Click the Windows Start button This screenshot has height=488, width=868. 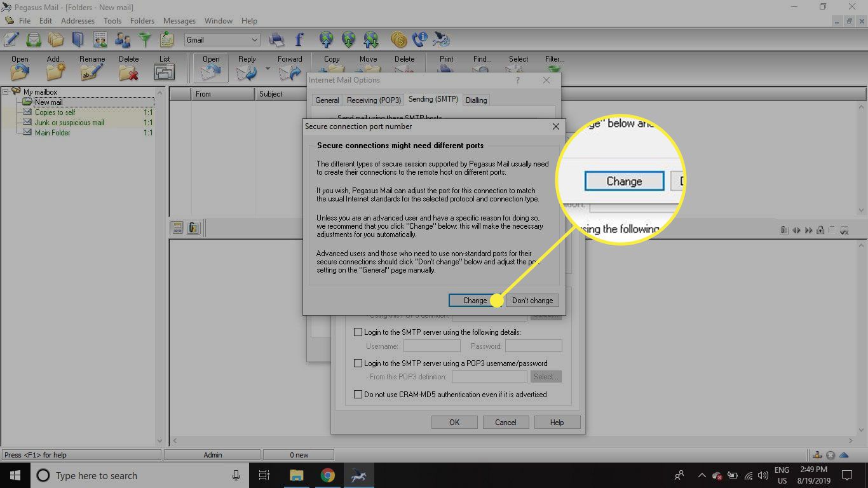14,475
